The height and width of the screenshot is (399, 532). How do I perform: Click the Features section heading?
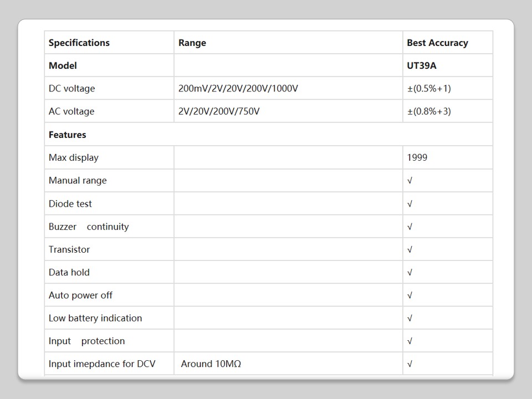coord(68,135)
